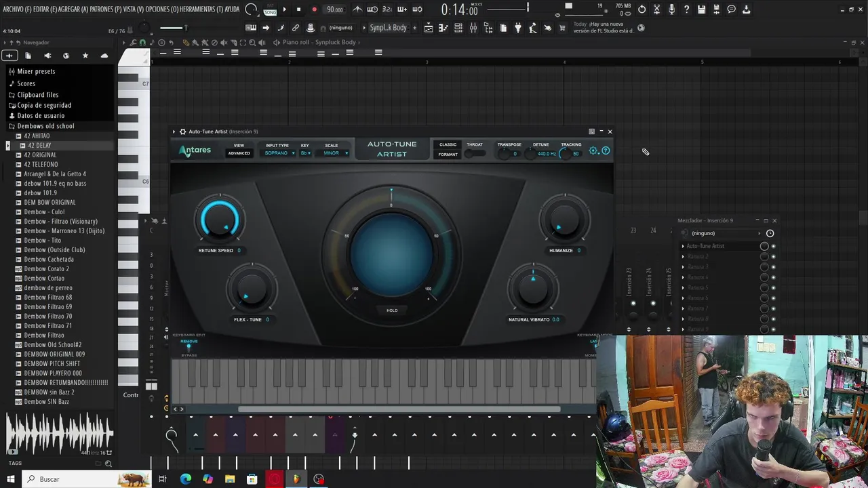The width and height of the screenshot is (868, 488).
Task: Click the ADVANCED view button
Action: tap(239, 153)
